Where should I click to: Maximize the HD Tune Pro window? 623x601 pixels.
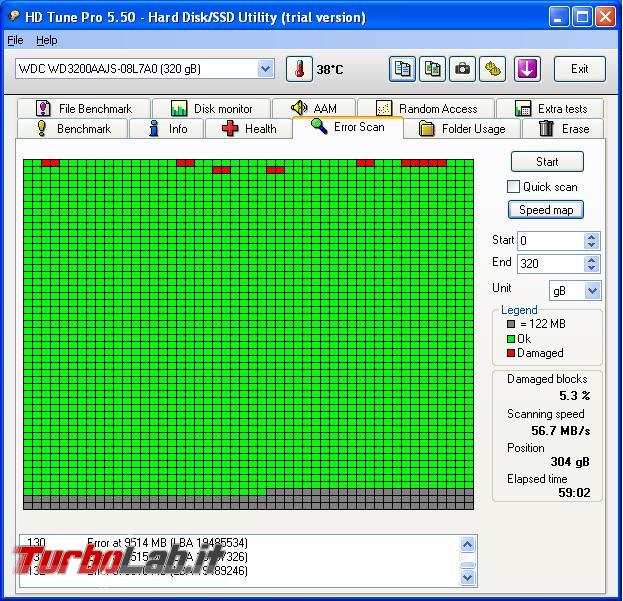582,17
